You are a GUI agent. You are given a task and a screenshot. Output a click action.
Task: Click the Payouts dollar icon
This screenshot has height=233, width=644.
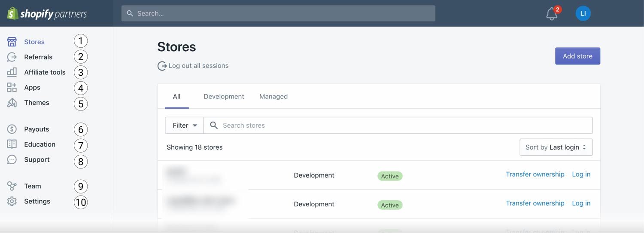pos(12,129)
